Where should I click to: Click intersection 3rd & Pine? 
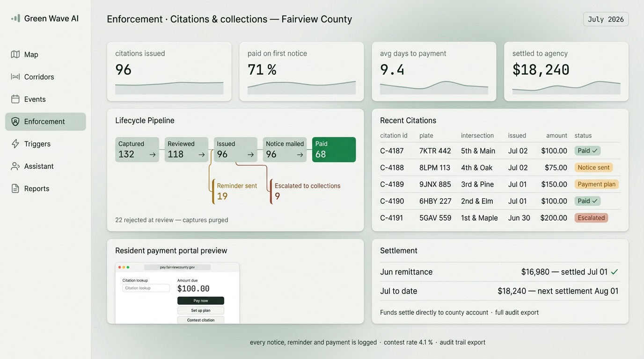pyautogui.click(x=477, y=184)
